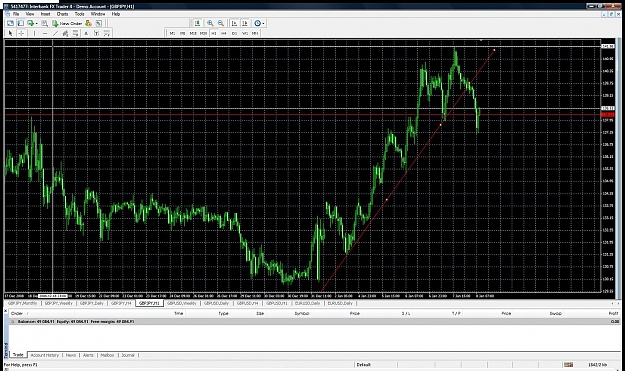
Task: Select the text label tool
Action: 96,33
